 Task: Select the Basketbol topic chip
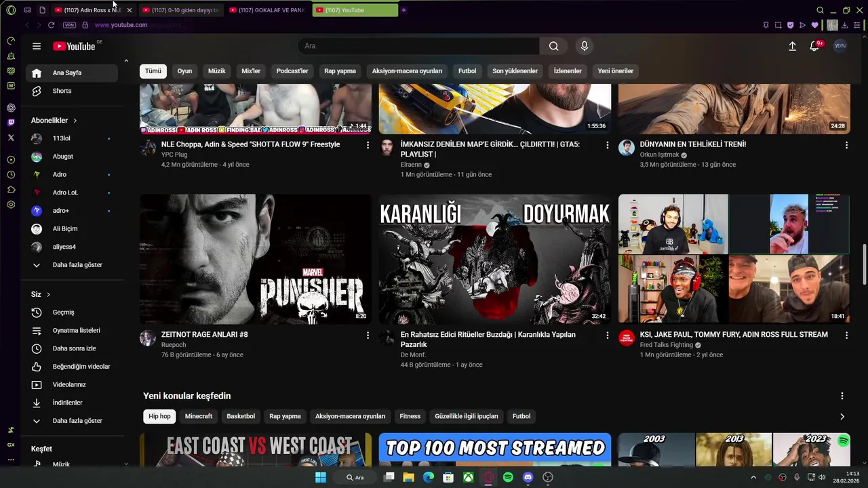click(x=241, y=416)
